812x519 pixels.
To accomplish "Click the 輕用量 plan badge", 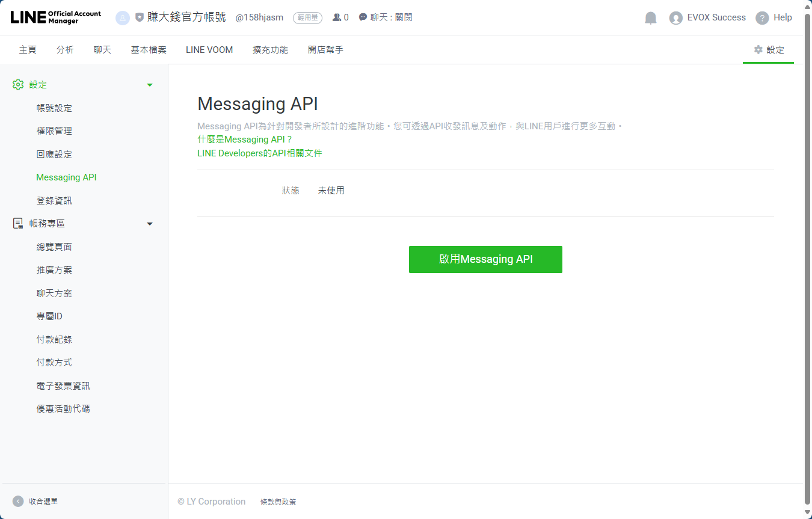I will coord(307,18).
